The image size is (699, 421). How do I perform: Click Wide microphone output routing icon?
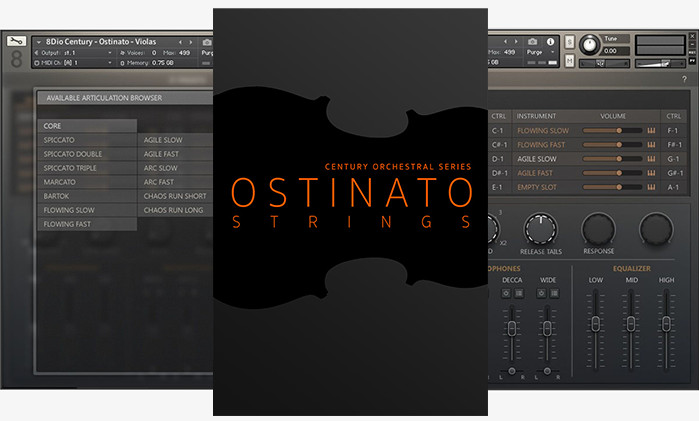pyautogui.click(x=554, y=293)
